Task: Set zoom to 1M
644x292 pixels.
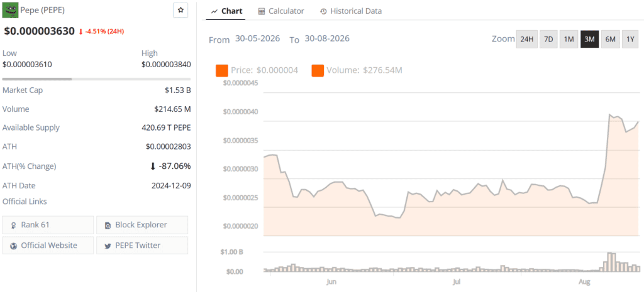Action: point(569,40)
